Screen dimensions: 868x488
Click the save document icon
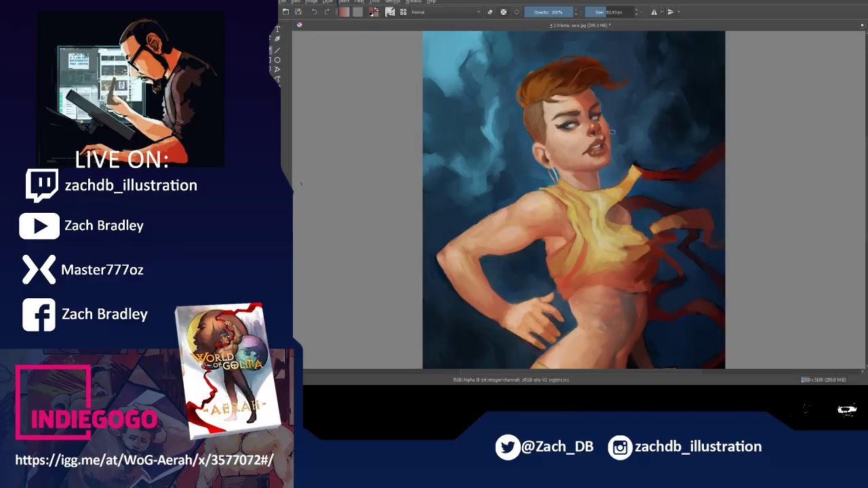[298, 12]
